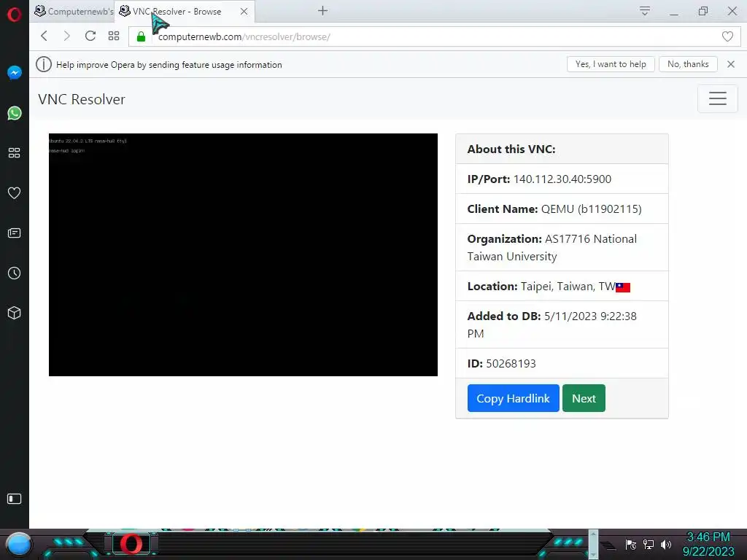This screenshot has width=747, height=560.
Task: Bookmark page with address bar heart icon
Action: [x=727, y=36]
